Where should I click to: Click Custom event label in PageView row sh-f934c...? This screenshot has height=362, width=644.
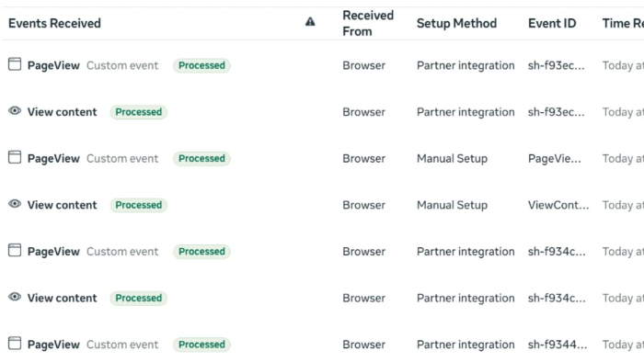122,252
